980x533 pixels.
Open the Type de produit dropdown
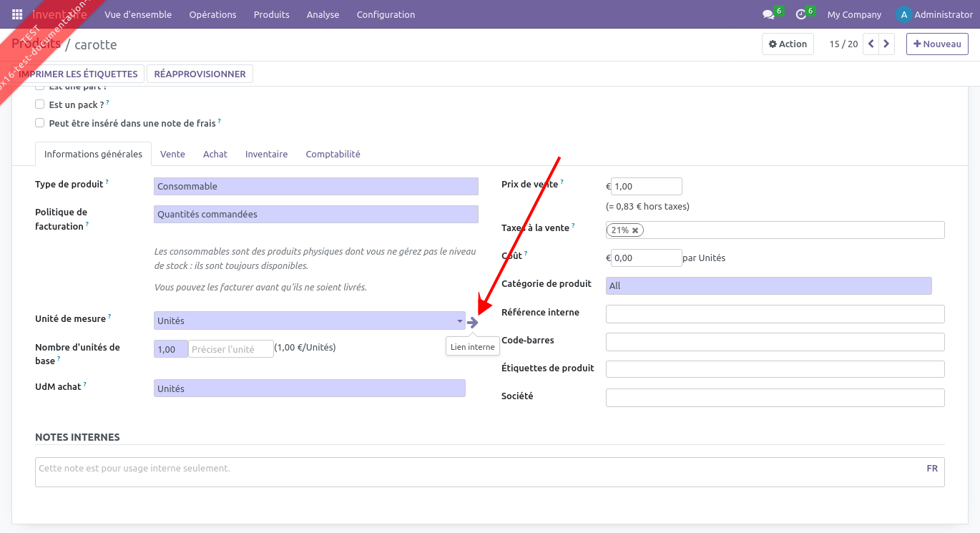coord(316,186)
